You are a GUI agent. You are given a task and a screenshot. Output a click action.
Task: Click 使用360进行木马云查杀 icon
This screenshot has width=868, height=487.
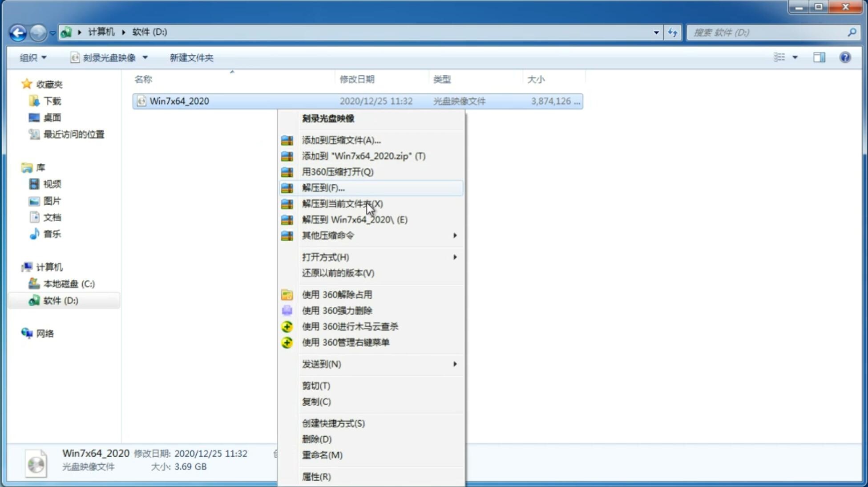287,326
